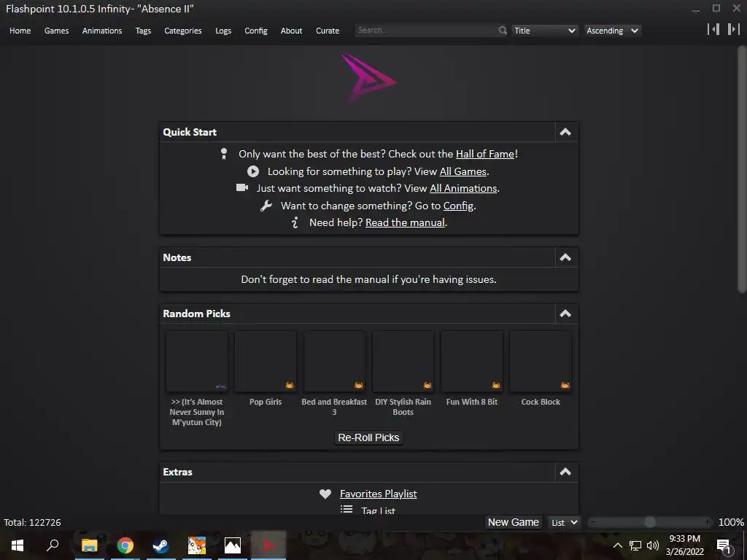Image resolution: width=747 pixels, height=560 pixels.
Task: Click the Hall of Fame medal icon
Action: click(x=224, y=154)
